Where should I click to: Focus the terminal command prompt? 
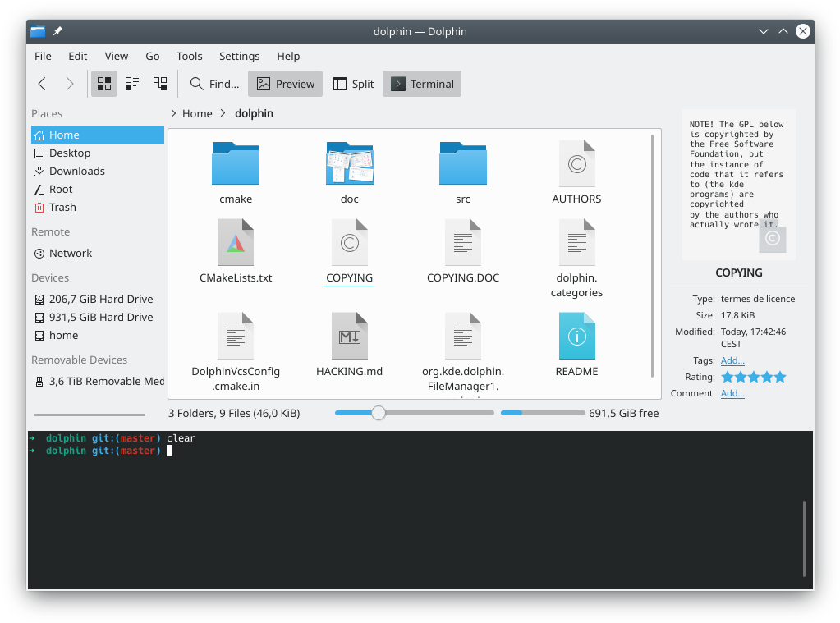tap(169, 451)
